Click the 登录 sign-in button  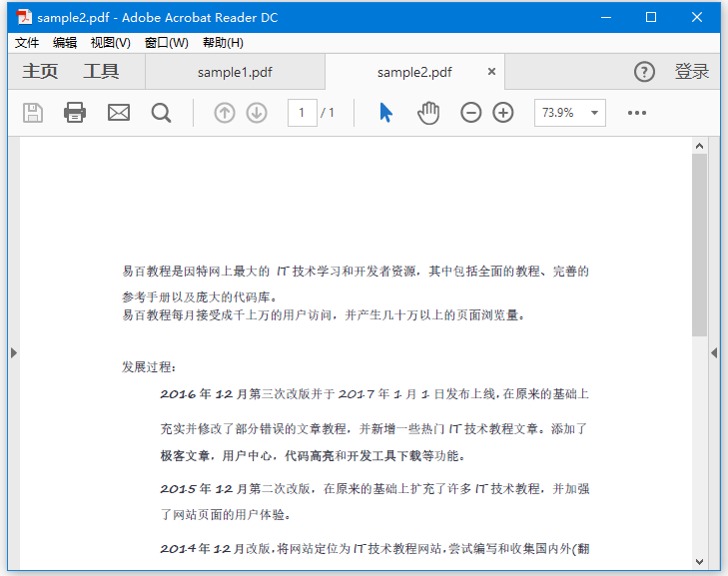tap(692, 72)
